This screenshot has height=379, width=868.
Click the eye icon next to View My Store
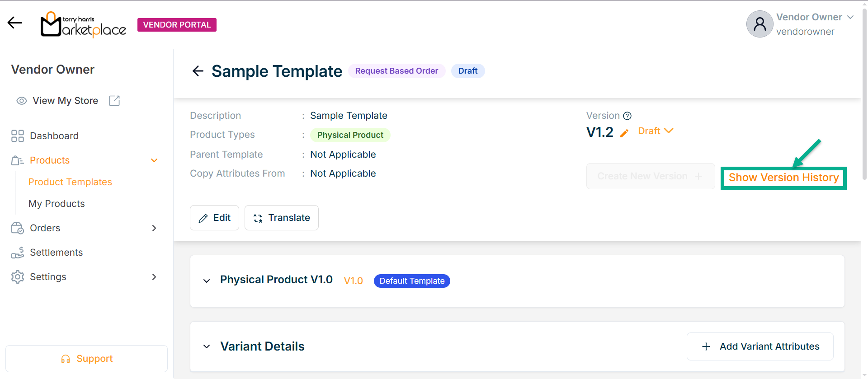(21, 101)
